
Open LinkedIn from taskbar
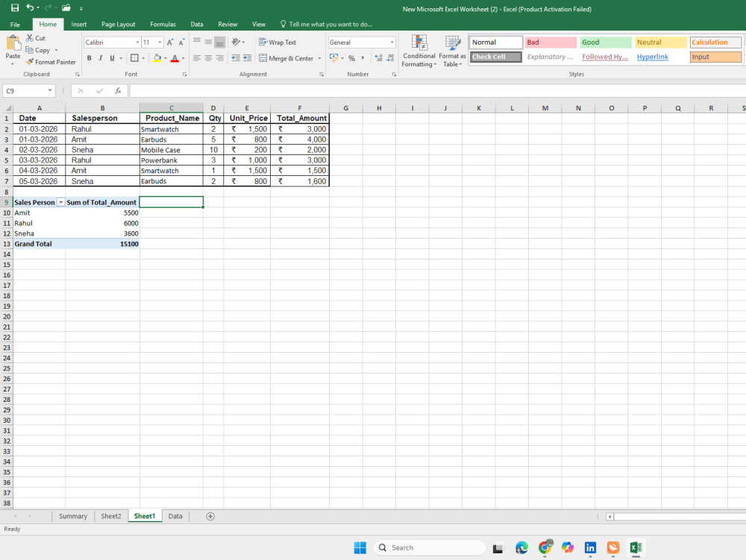[590, 548]
